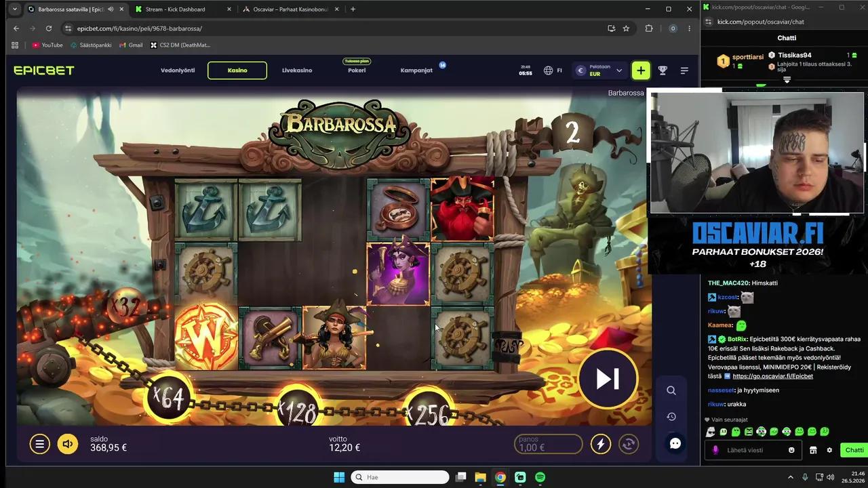Open the volume control in system tray
The image size is (868, 488).
point(831,477)
